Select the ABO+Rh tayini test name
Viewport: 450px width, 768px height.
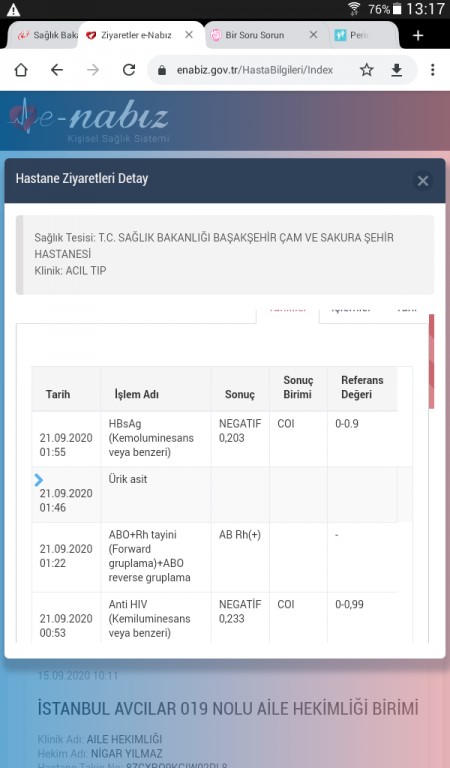149,556
